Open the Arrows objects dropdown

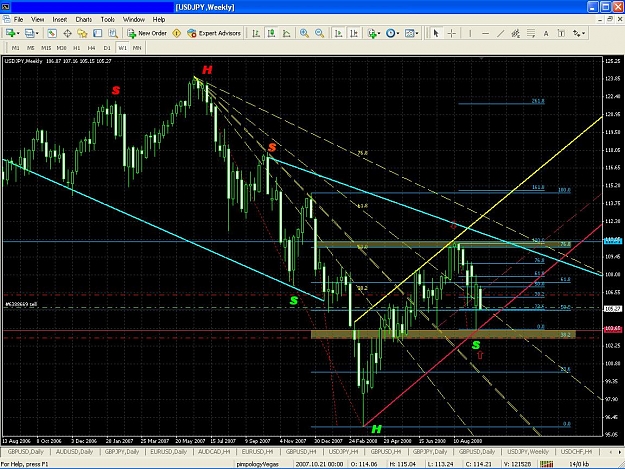579,33
